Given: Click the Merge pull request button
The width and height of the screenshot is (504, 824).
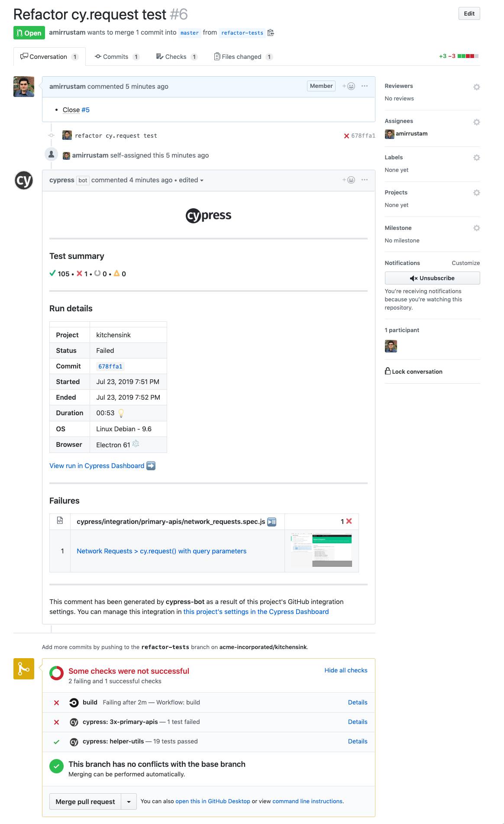Looking at the screenshot, I should (85, 802).
